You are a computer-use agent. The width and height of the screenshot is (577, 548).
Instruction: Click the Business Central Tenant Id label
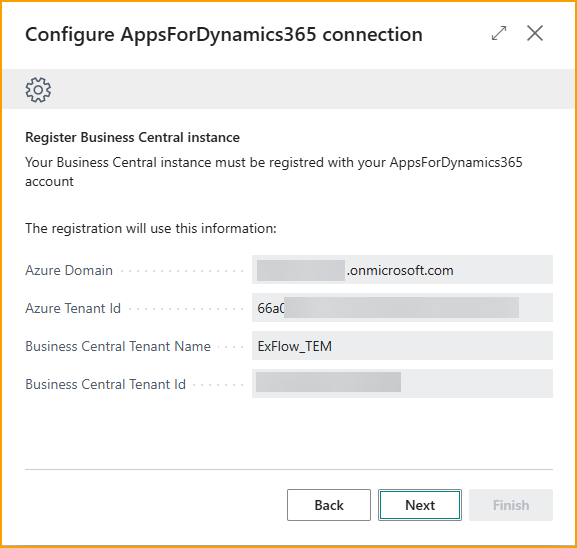coord(105,384)
